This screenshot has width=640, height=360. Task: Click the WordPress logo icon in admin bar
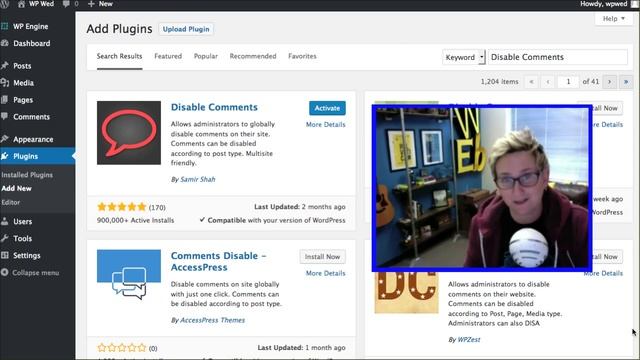pyautogui.click(x=4, y=4)
